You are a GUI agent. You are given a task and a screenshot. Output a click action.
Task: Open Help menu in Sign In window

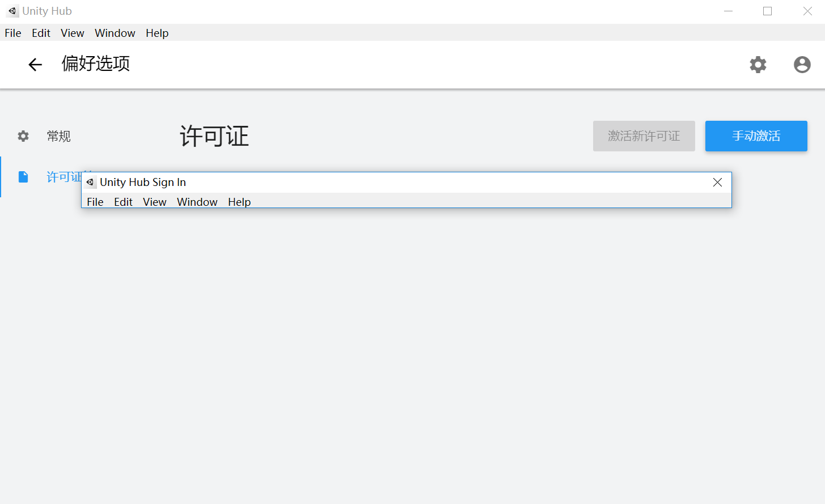click(239, 202)
